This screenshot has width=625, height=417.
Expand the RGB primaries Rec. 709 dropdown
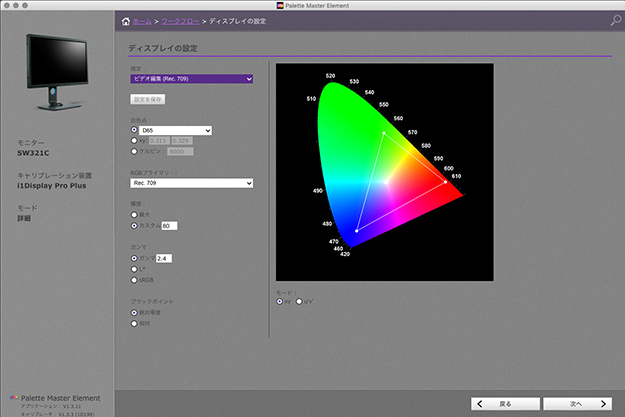(x=191, y=183)
